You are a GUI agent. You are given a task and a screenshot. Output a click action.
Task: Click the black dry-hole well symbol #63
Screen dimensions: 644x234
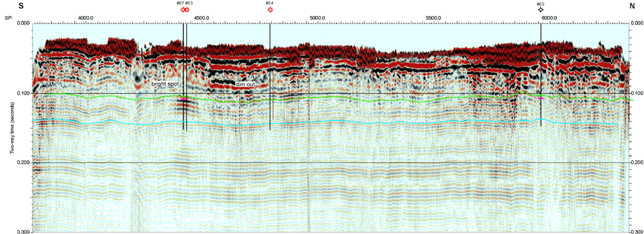point(540,10)
